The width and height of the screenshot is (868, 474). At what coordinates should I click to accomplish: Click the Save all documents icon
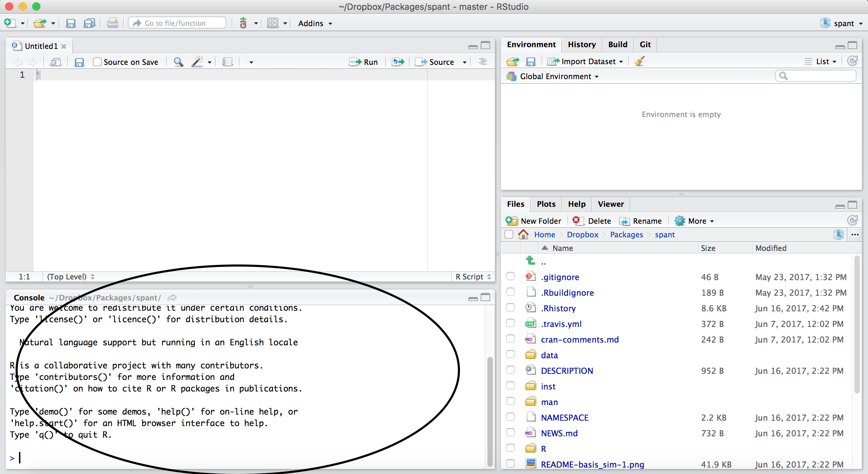[90, 23]
